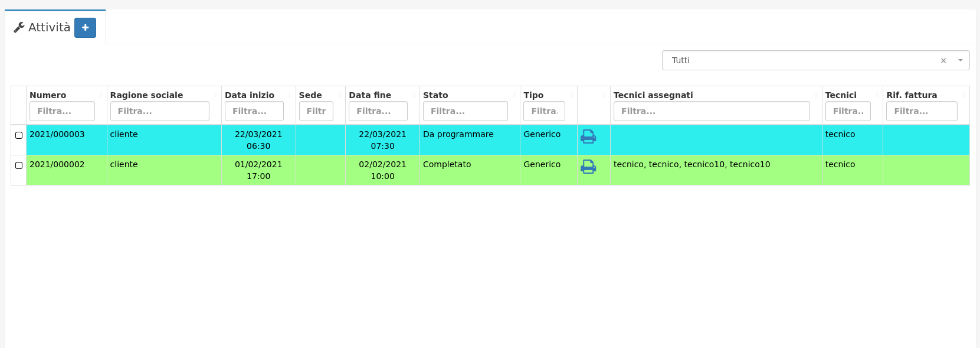Sort by Data inizio column header
The image size is (980, 348).
point(250,95)
